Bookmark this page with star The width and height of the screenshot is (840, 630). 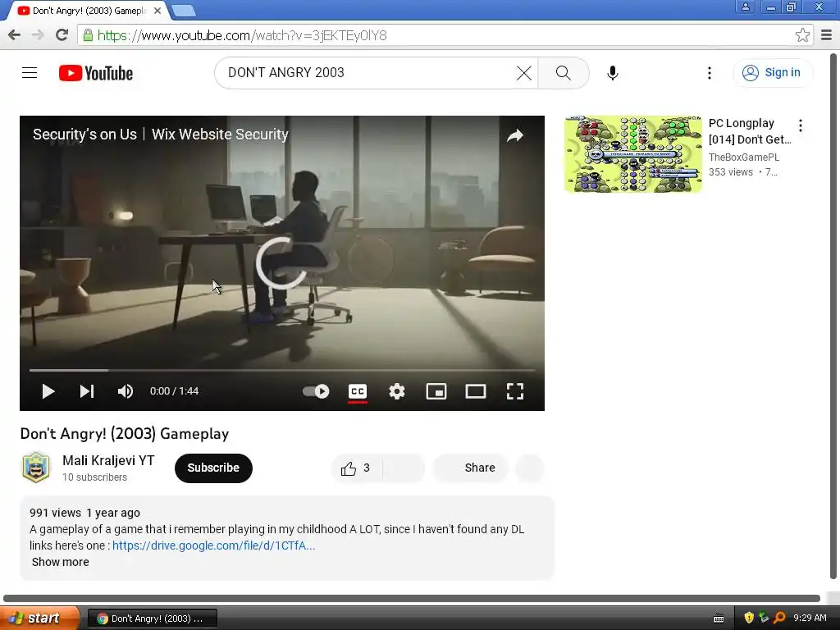(802, 35)
